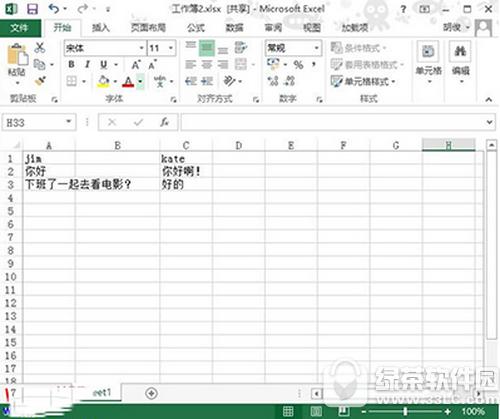Increase decimal places
The image size is (500, 419).
point(273,81)
